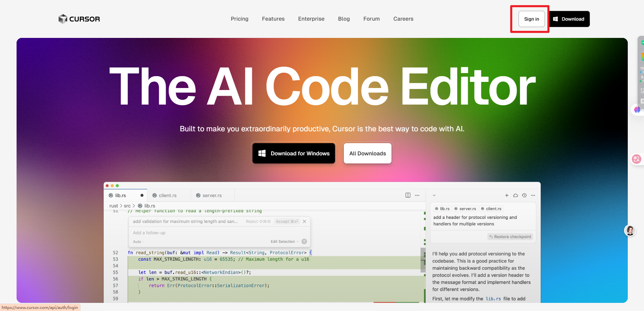Click line number 55 in the gutter
Image resolution: width=644 pixels, height=311 pixels.
[116, 272]
